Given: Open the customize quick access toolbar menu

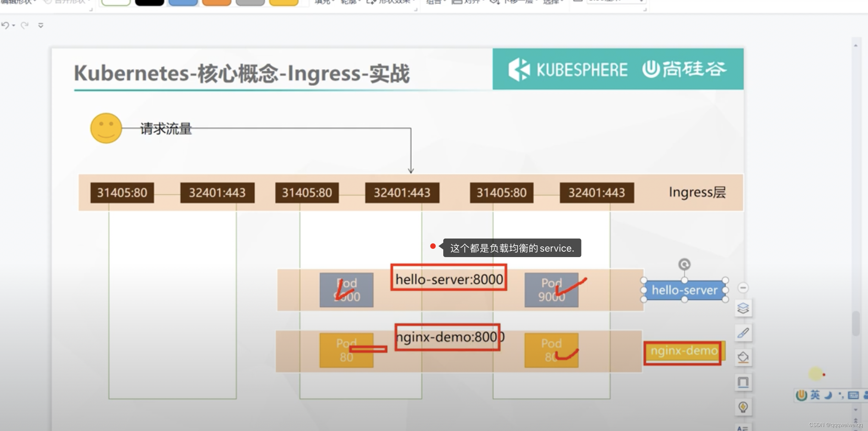Looking at the screenshot, I should click(x=41, y=25).
